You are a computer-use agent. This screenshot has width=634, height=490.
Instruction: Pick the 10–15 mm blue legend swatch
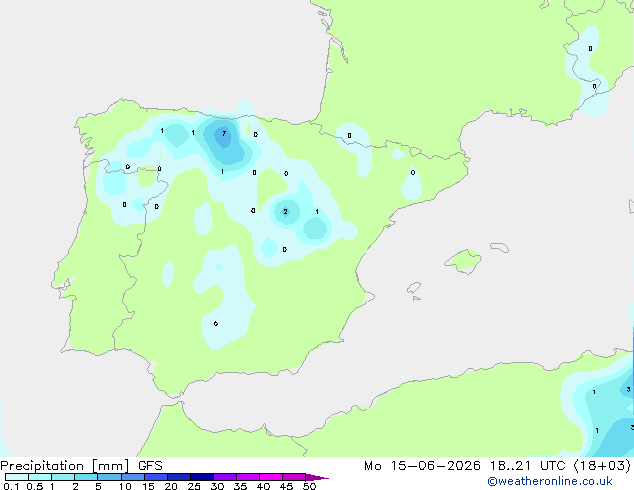tap(132, 477)
